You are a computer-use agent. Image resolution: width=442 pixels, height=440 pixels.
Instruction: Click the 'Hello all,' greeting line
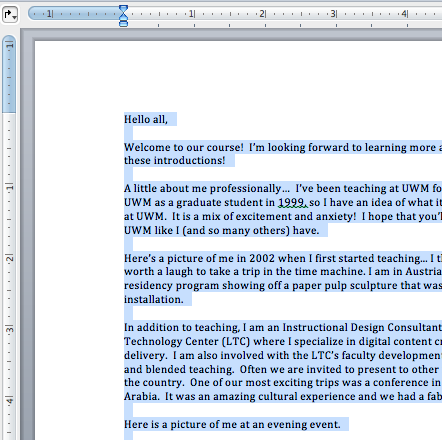tap(146, 119)
